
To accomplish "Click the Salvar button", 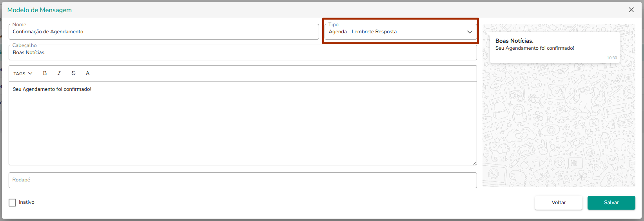I will [611, 203].
